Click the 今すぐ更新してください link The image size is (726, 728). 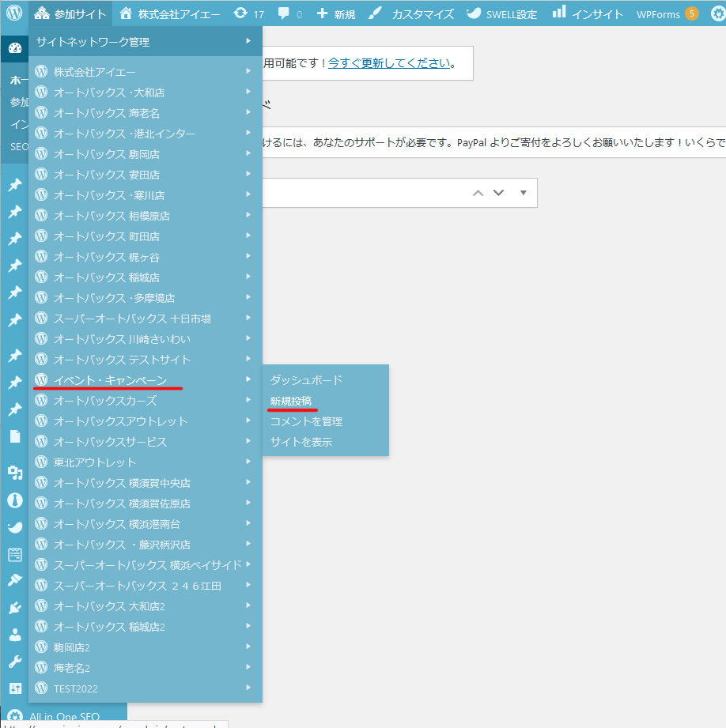(389, 63)
